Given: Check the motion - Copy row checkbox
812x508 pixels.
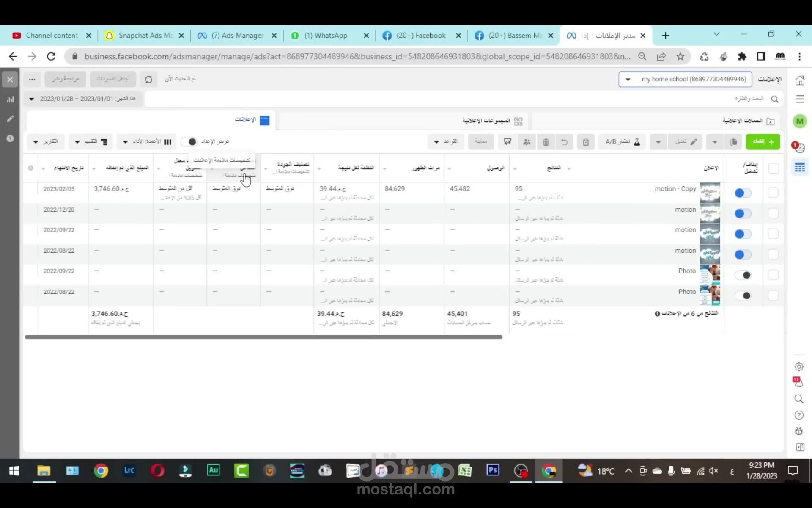Looking at the screenshot, I should point(773,193).
